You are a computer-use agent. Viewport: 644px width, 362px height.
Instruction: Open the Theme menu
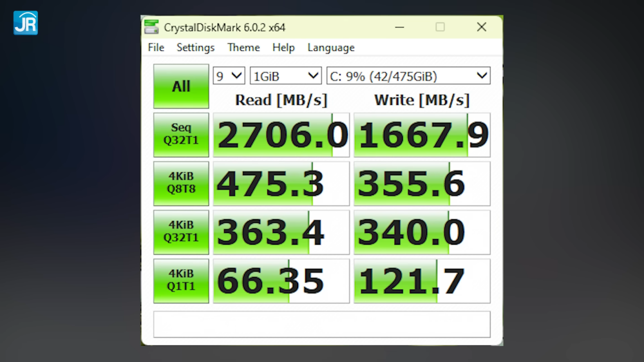[243, 48]
